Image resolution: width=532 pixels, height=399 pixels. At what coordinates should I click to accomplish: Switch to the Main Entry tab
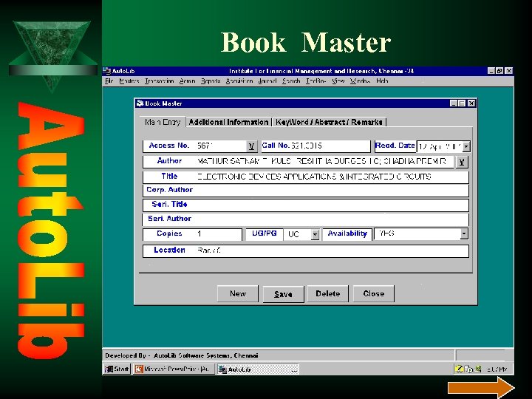coord(163,122)
